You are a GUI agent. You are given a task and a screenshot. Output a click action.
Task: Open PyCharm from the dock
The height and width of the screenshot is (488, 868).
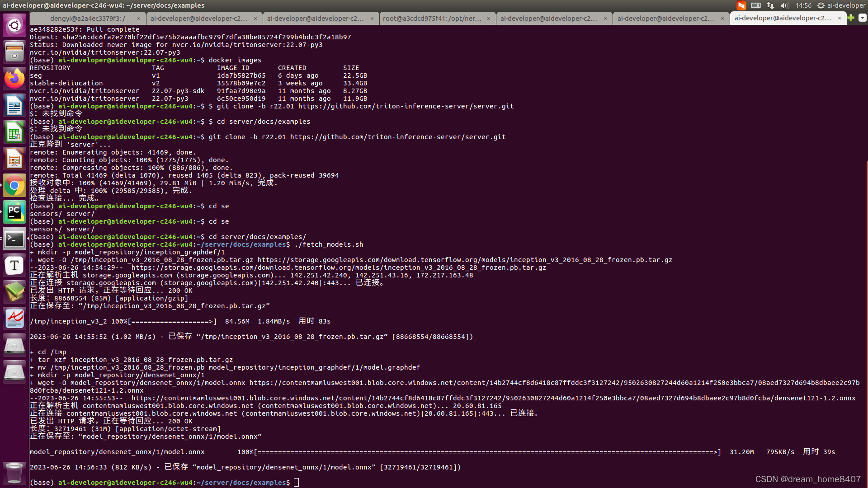click(14, 212)
